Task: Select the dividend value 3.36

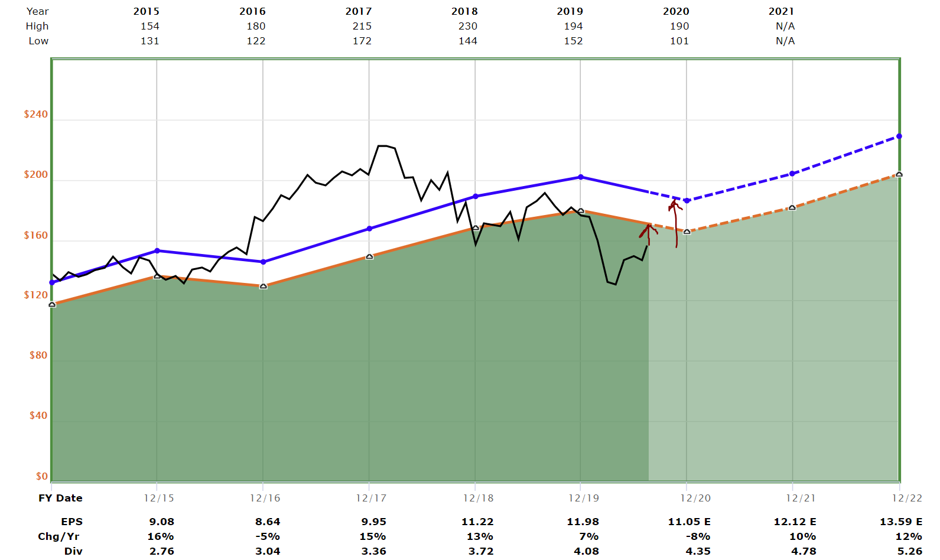Action: coord(374,551)
